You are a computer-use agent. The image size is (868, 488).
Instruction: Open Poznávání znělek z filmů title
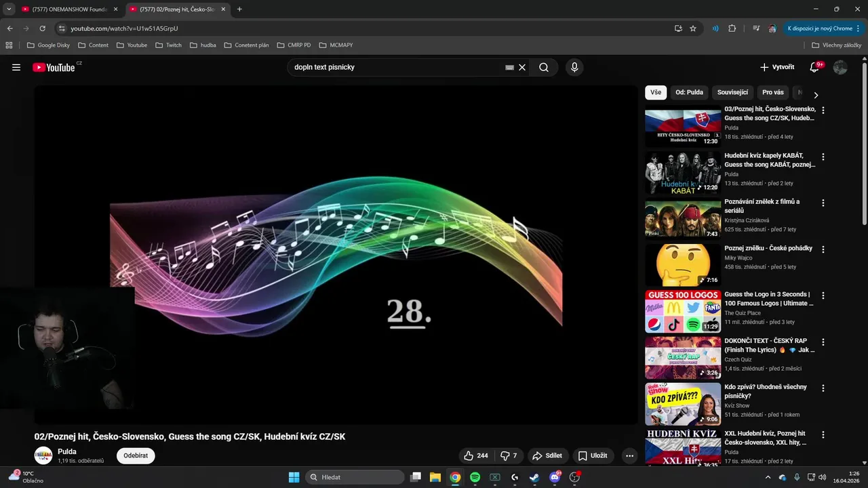pos(762,206)
